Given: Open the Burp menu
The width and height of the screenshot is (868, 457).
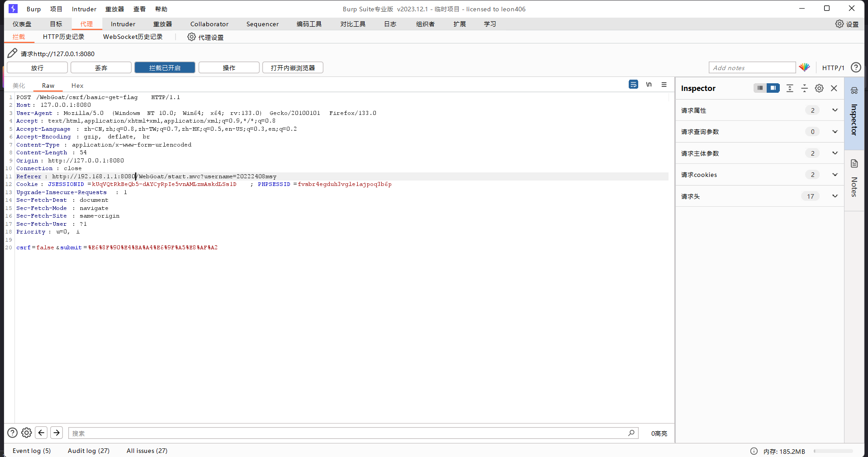Looking at the screenshot, I should coord(33,9).
